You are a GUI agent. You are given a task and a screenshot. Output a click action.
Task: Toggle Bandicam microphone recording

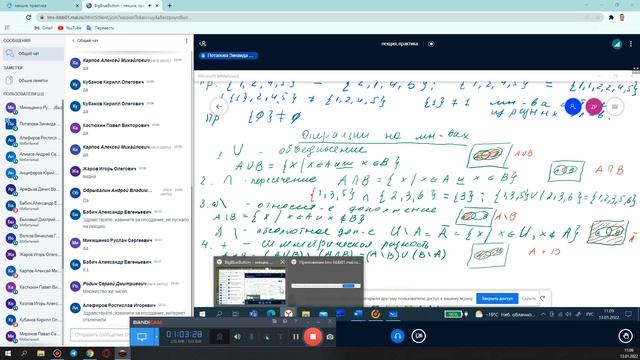tap(252, 337)
